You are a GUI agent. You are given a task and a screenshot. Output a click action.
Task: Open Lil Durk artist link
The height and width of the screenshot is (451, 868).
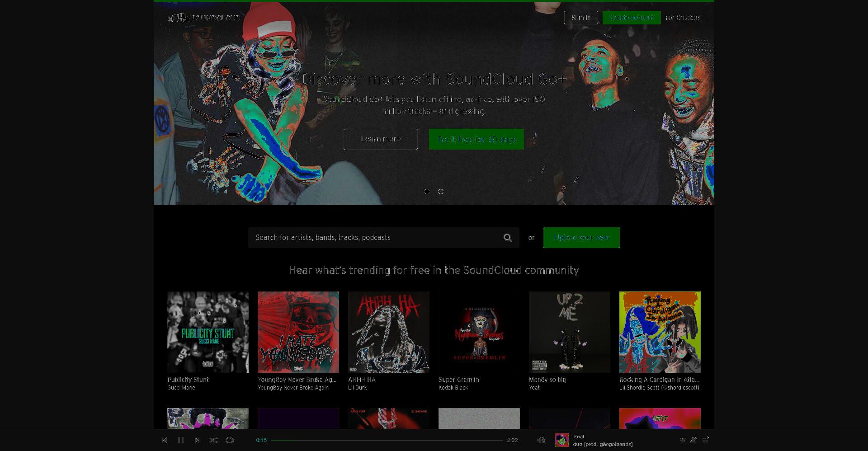click(358, 388)
